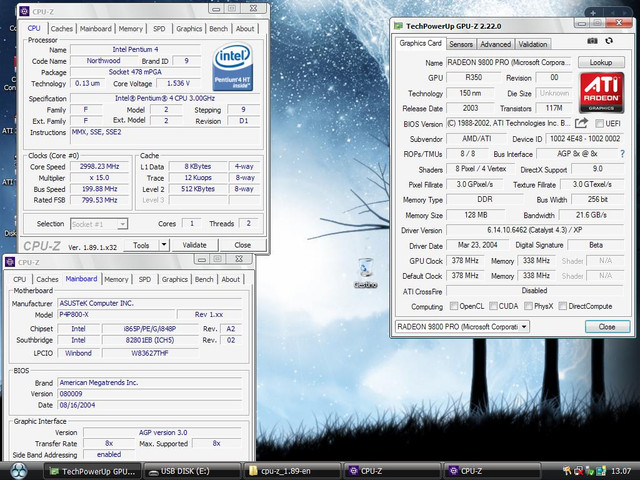Screen dimensions: 640x480
Task: Click the Validate button in CPU-Z
Action: 194,245
